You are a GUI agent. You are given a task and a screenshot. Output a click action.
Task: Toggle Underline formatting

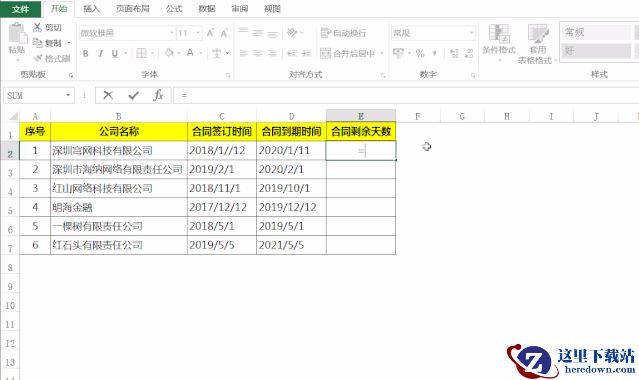pos(115,53)
